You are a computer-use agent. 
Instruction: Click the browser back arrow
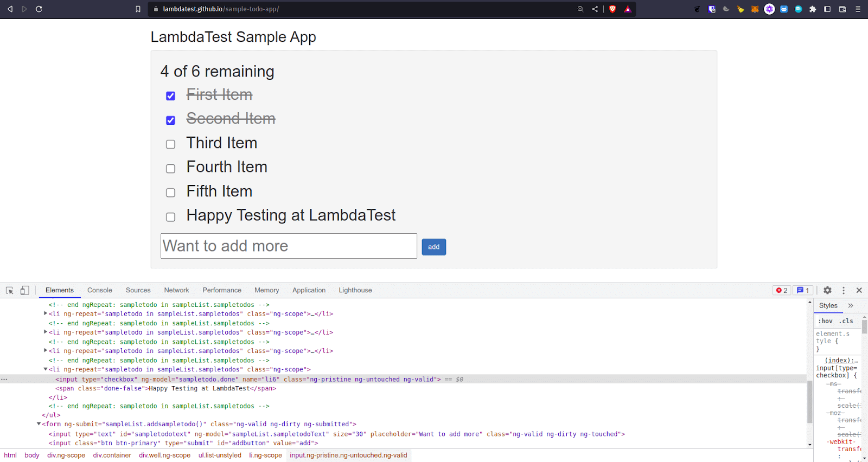10,9
